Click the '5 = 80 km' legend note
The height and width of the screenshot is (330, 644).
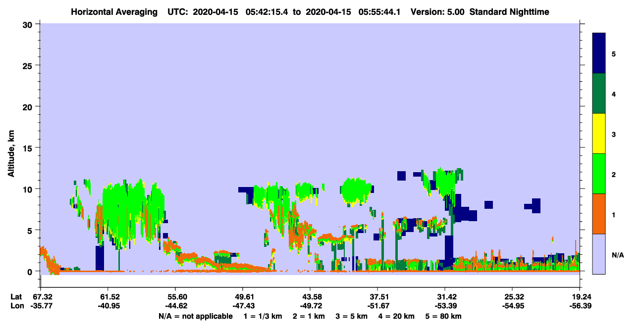444,316
